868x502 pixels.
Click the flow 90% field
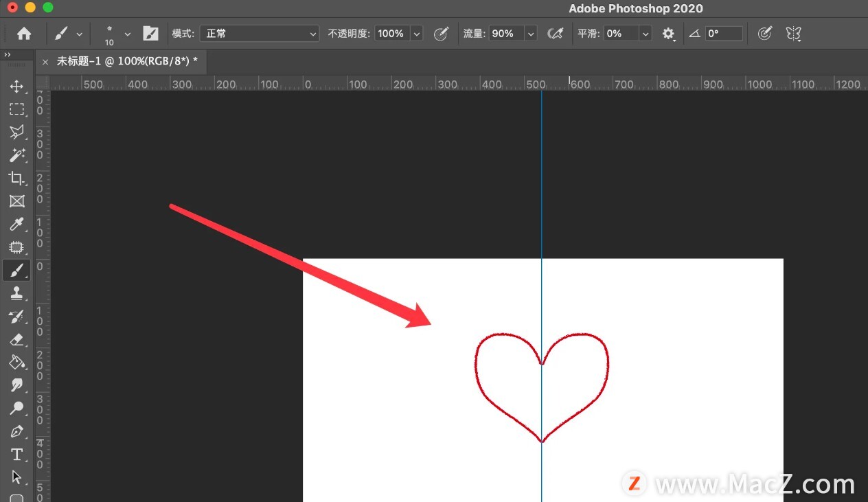pyautogui.click(x=505, y=34)
